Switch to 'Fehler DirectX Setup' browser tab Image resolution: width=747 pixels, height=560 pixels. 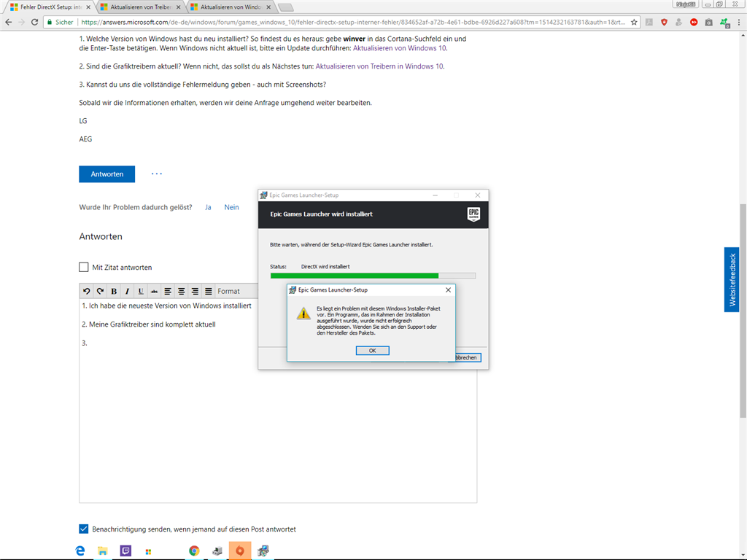click(x=50, y=7)
